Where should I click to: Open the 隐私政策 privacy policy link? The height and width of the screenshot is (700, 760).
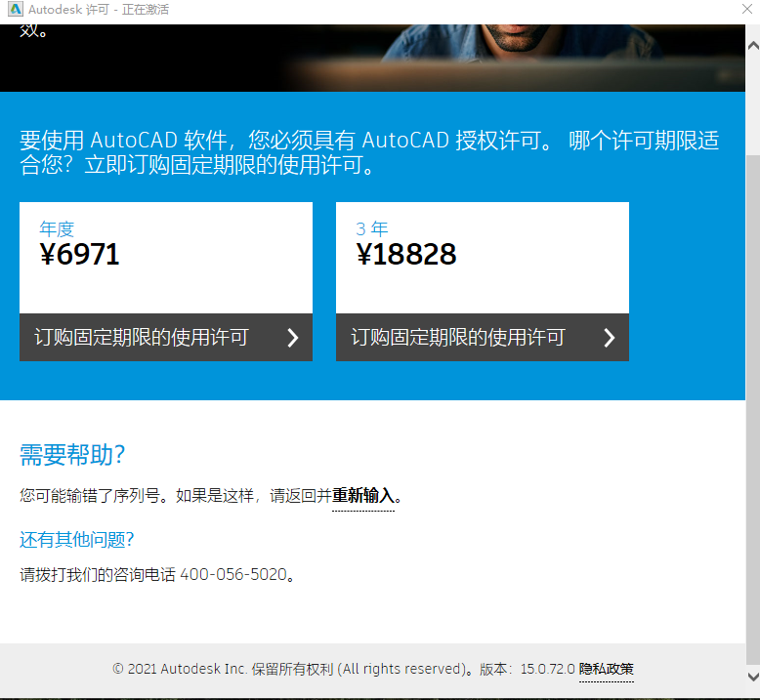pos(606,669)
